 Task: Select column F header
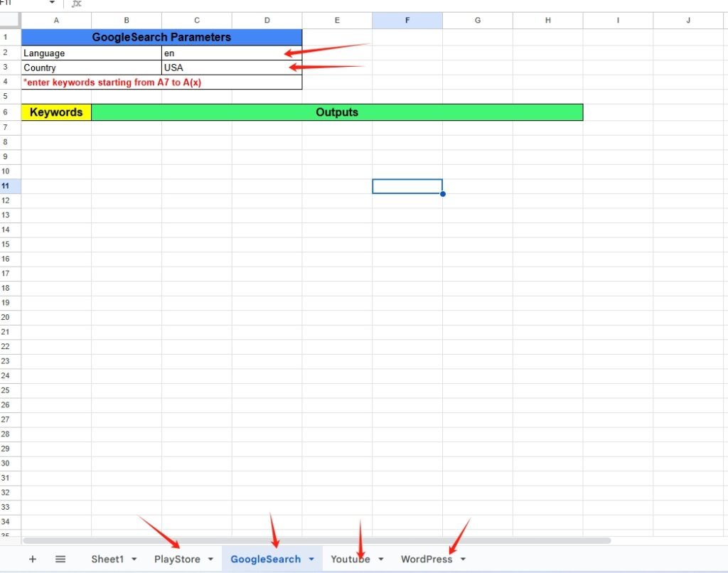(x=407, y=21)
